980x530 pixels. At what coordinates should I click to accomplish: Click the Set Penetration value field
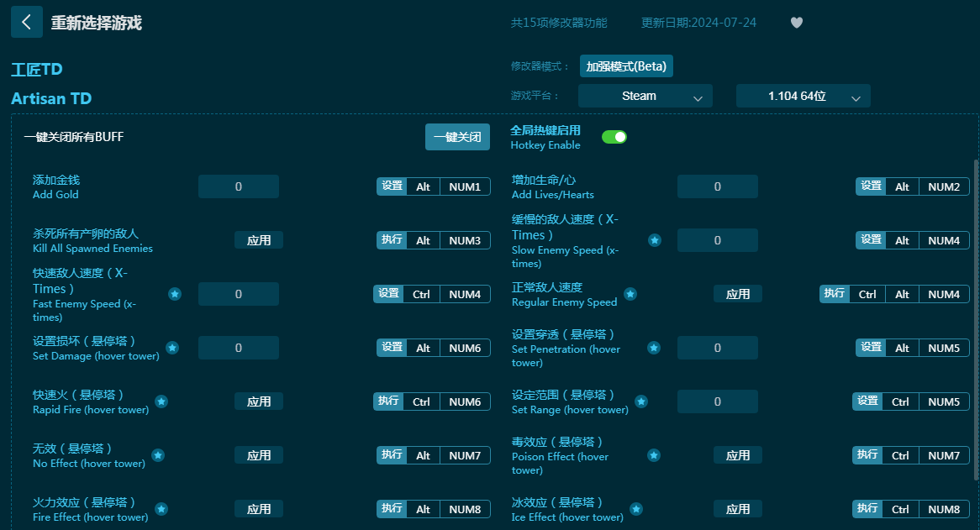click(x=718, y=348)
